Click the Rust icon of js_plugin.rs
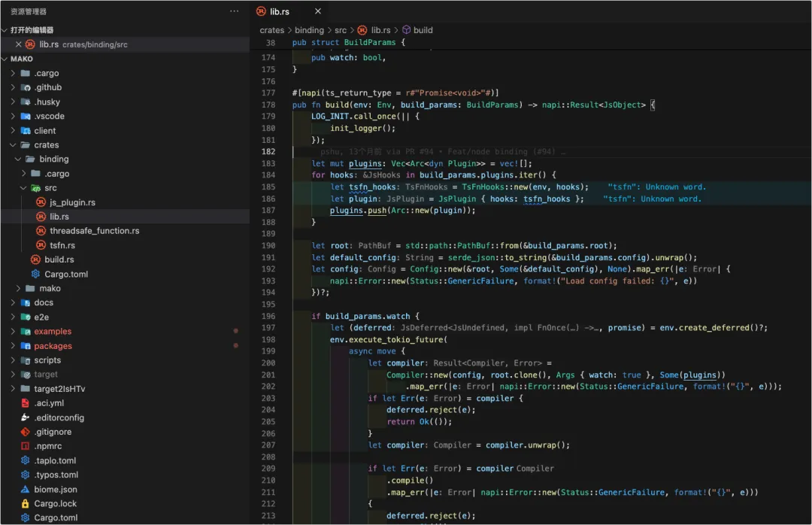 point(41,202)
